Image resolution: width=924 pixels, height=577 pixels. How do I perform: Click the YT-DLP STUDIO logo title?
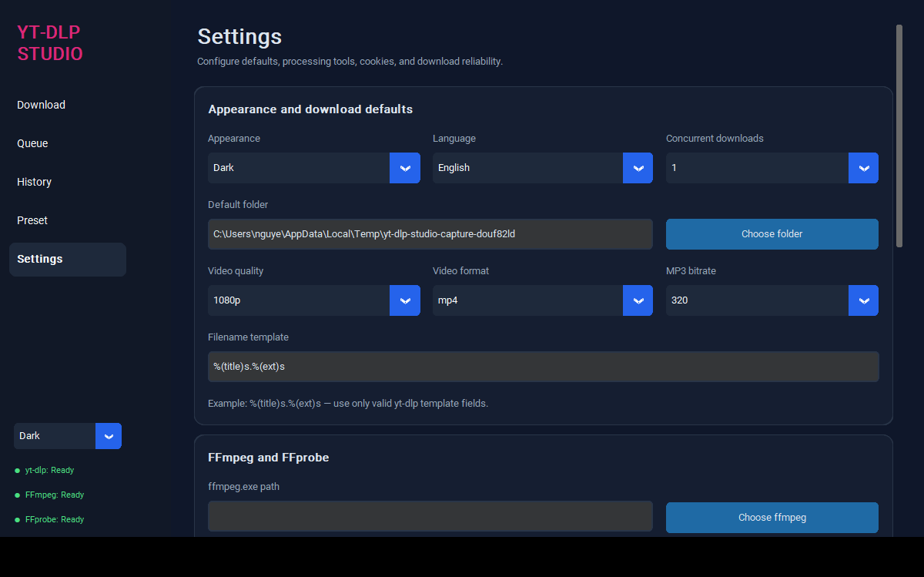click(50, 43)
